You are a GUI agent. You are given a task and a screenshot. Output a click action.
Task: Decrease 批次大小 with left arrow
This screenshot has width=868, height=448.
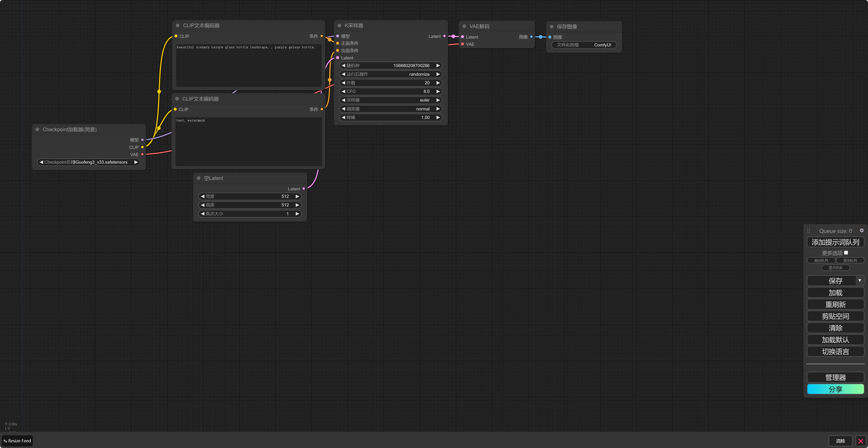pos(202,213)
